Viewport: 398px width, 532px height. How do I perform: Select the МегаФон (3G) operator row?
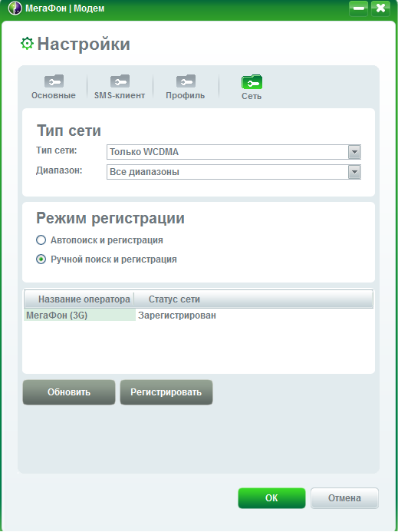(199, 316)
